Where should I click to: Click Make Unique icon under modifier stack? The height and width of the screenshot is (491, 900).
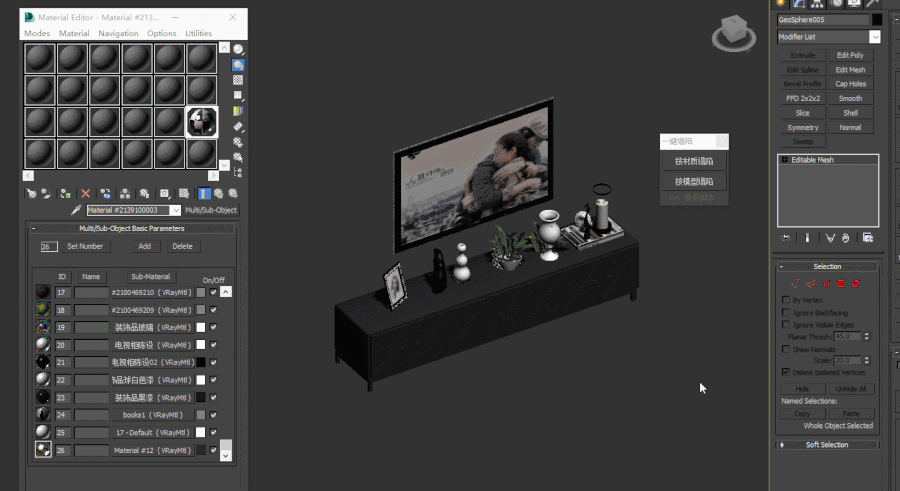point(830,238)
